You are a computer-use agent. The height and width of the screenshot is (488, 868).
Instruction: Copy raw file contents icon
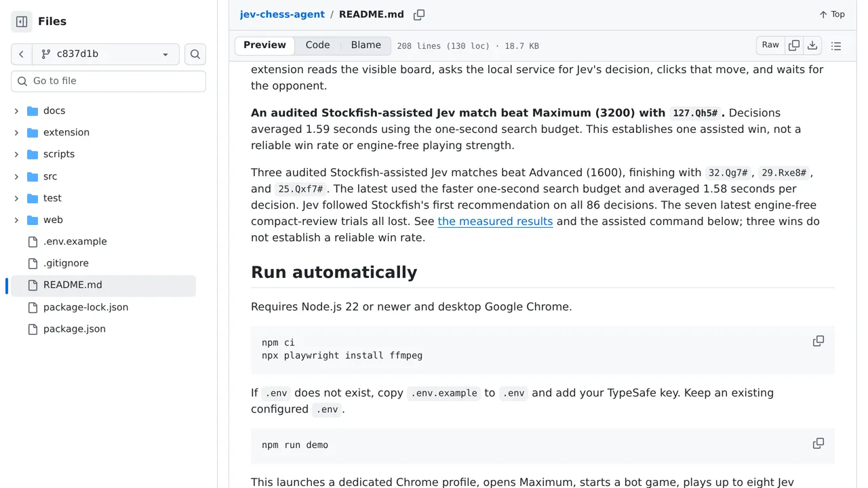[x=794, y=45]
